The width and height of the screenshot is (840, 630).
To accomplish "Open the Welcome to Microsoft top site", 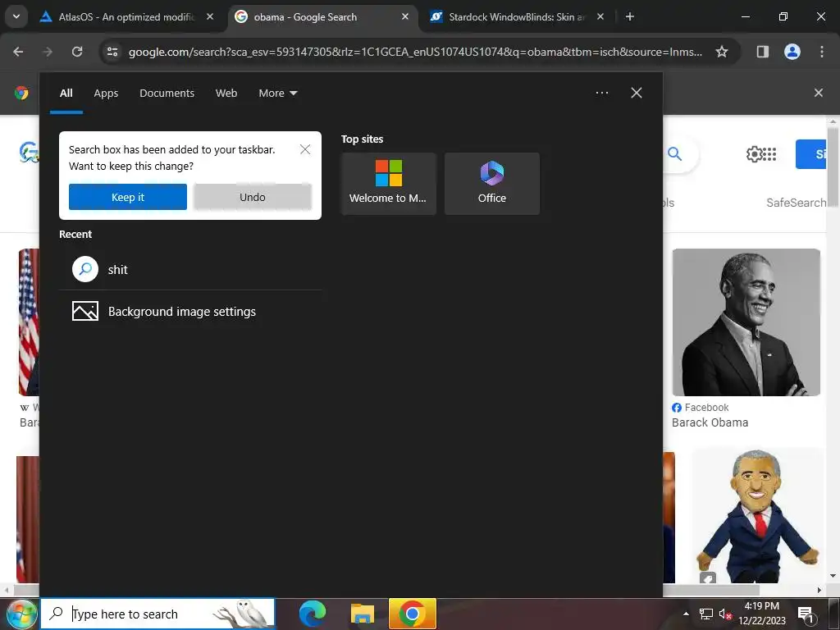I will pyautogui.click(x=388, y=184).
